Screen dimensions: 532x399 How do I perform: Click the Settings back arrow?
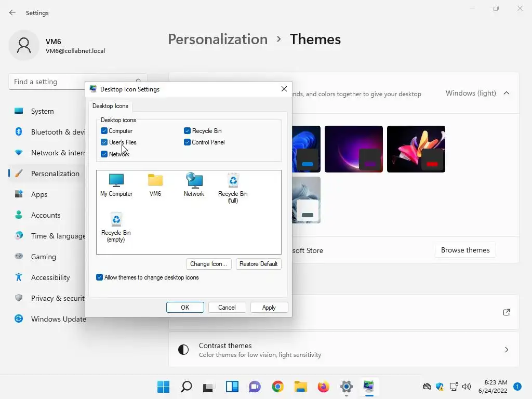(x=12, y=12)
